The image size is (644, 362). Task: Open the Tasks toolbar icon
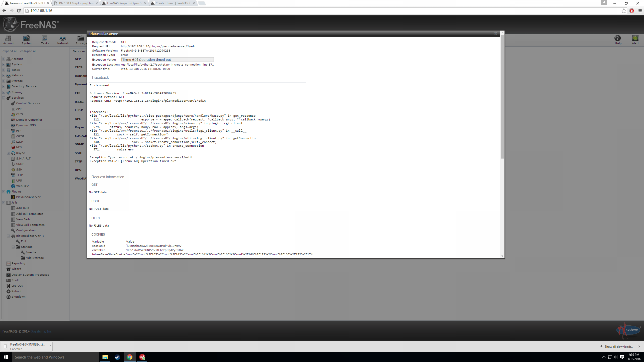point(45,40)
